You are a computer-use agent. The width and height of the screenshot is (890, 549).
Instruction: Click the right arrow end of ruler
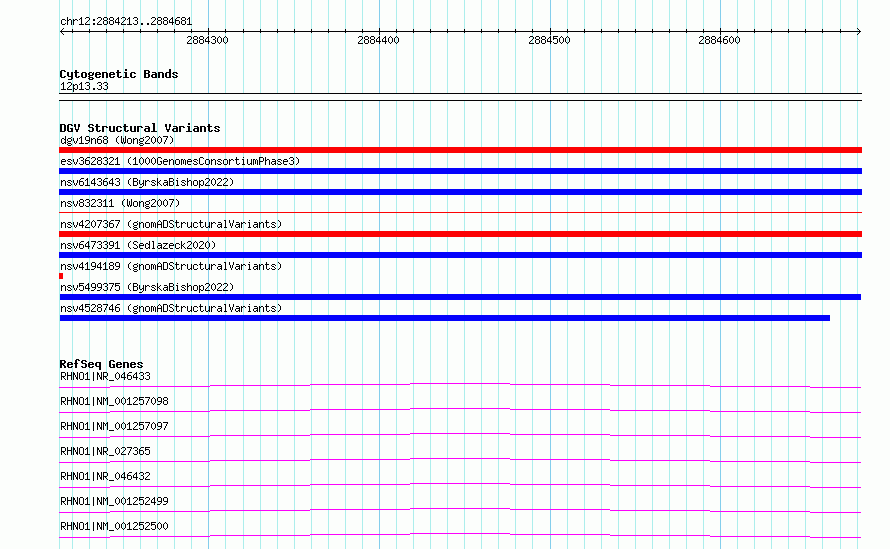pos(858,32)
